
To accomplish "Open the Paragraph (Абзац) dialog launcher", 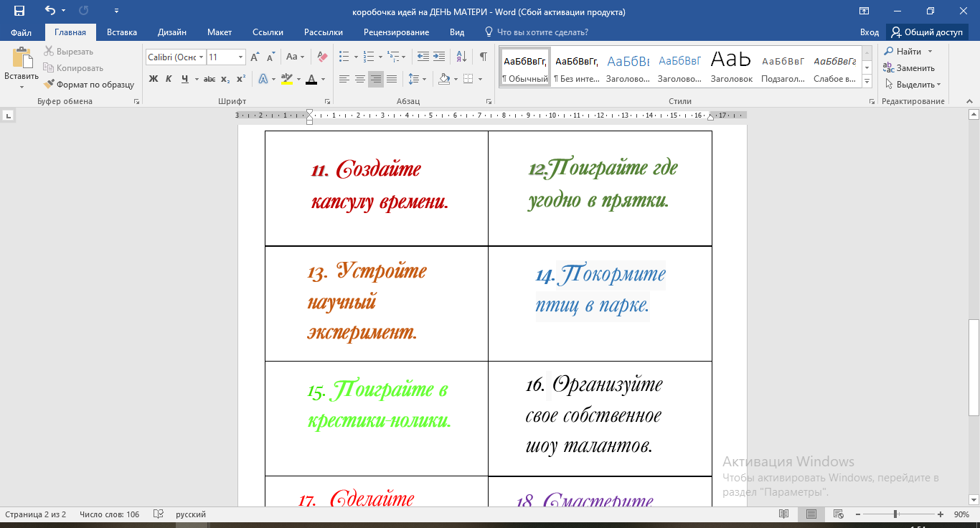I will 491,102.
